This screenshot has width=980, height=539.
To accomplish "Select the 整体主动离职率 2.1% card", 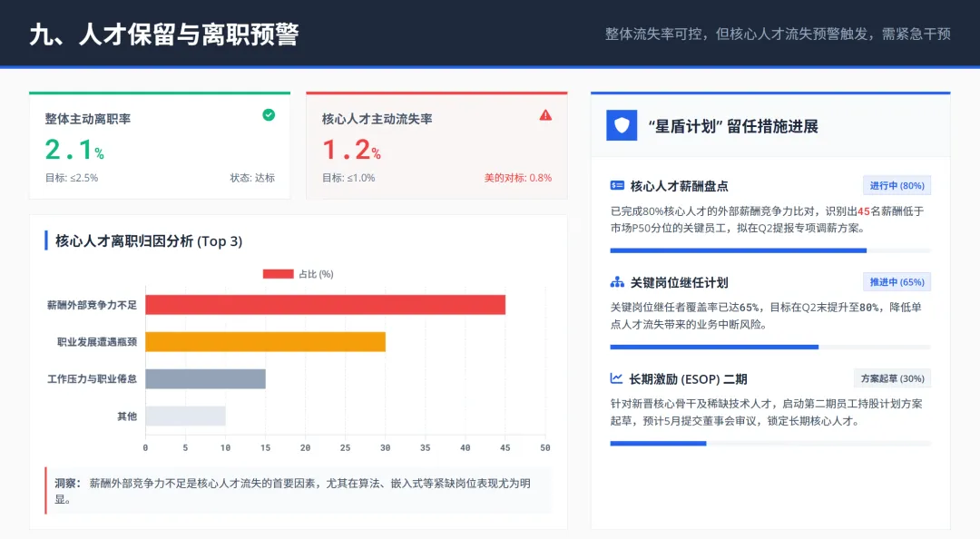I will click(160, 146).
